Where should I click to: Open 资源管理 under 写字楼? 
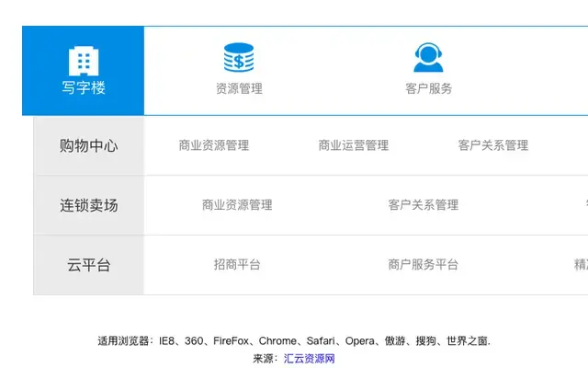(x=239, y=88)
